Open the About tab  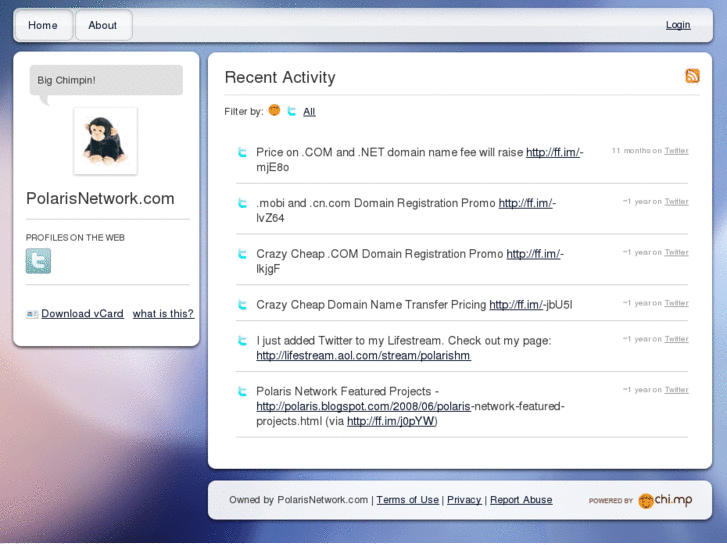103,25
